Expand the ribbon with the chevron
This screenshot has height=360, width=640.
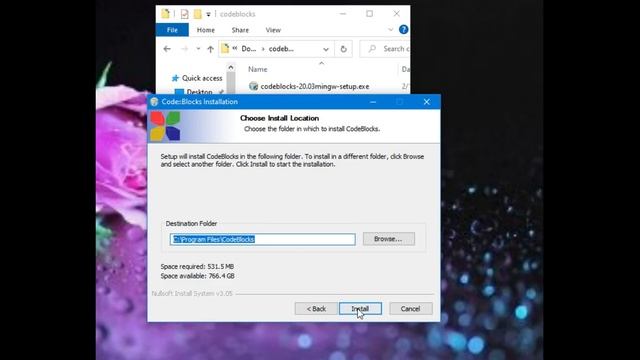coord(391,29)
